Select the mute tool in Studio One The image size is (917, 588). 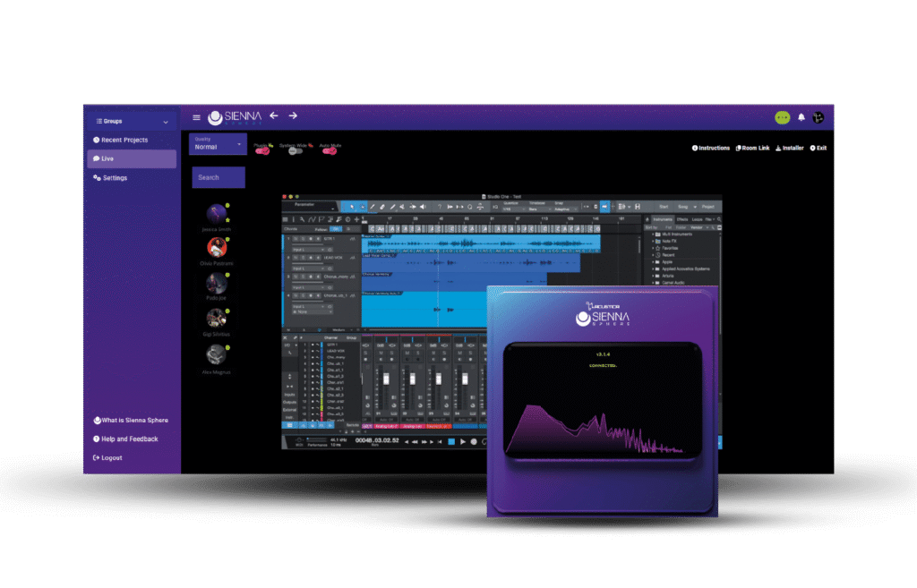402,207
